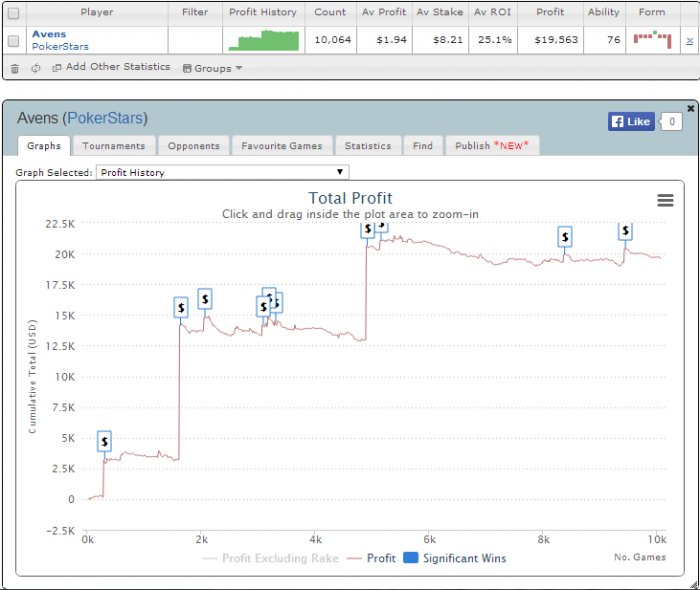700x590 pixels.
Task: Remove the Avens row using x icon
Action: [689, 41]
